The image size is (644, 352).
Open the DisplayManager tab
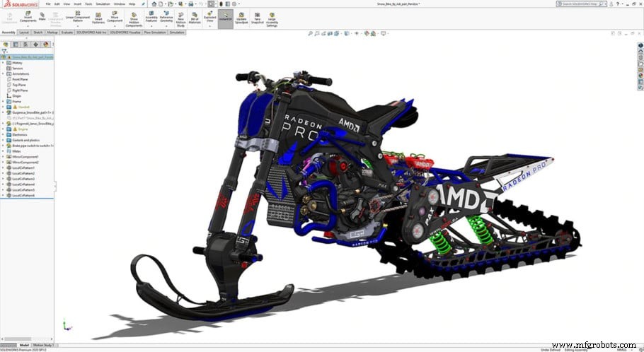pos(45,45)
